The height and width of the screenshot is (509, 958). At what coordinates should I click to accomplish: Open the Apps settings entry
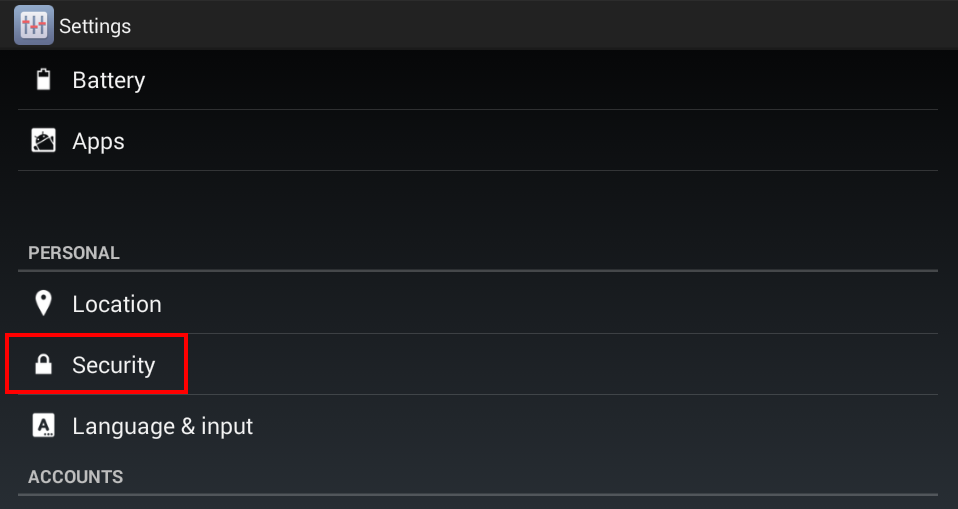point(478,141)
